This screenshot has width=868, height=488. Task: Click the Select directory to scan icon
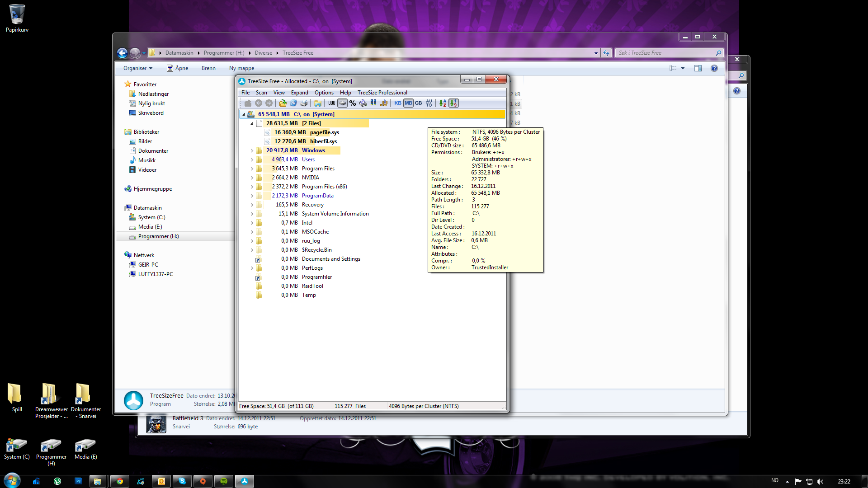(283, 103)
